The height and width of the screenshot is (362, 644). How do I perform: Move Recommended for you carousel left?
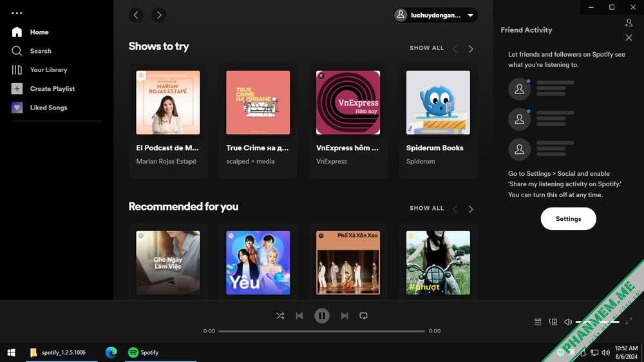tap(455, 209)
